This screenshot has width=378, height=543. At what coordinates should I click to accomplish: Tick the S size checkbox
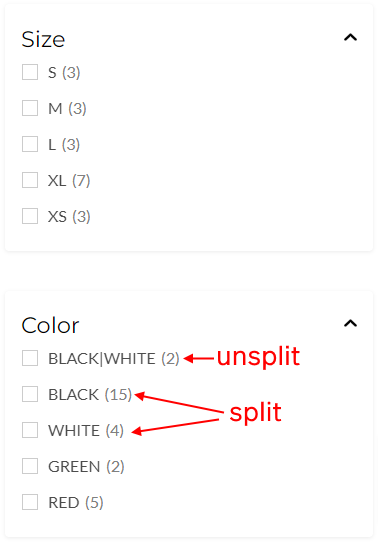pos(30,72)
